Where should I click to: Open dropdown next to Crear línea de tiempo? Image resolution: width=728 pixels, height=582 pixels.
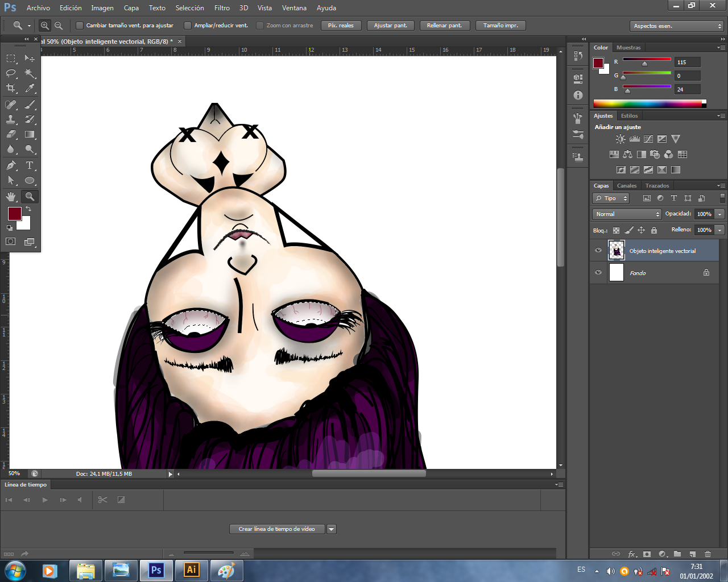coord(332,529)
